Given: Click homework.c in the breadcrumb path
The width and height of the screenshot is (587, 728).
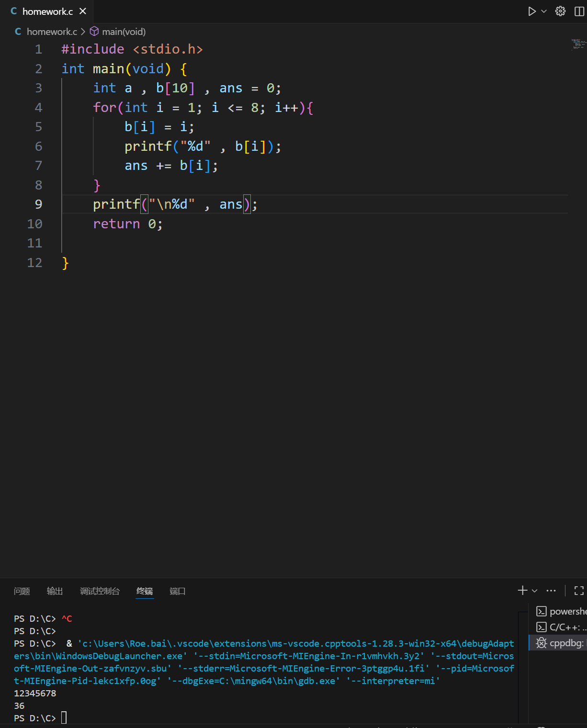Looking at the screenshot, I should coord(52,32).
